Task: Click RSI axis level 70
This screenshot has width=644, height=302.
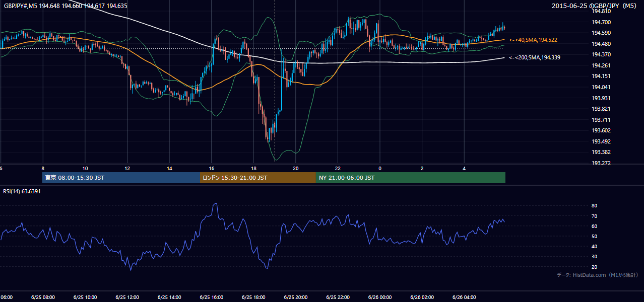Action: (594, 216)
